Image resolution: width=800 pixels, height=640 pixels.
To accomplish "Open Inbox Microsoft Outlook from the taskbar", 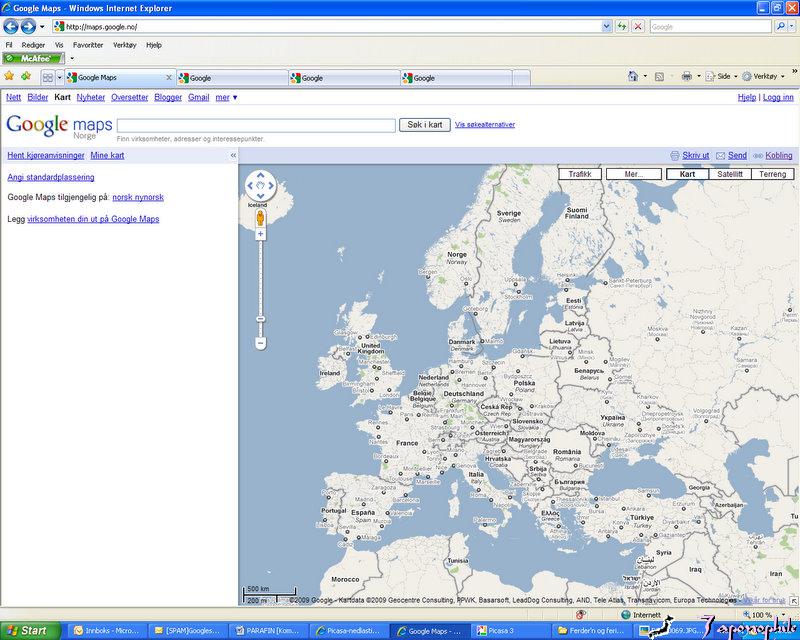I will [106, 631].
